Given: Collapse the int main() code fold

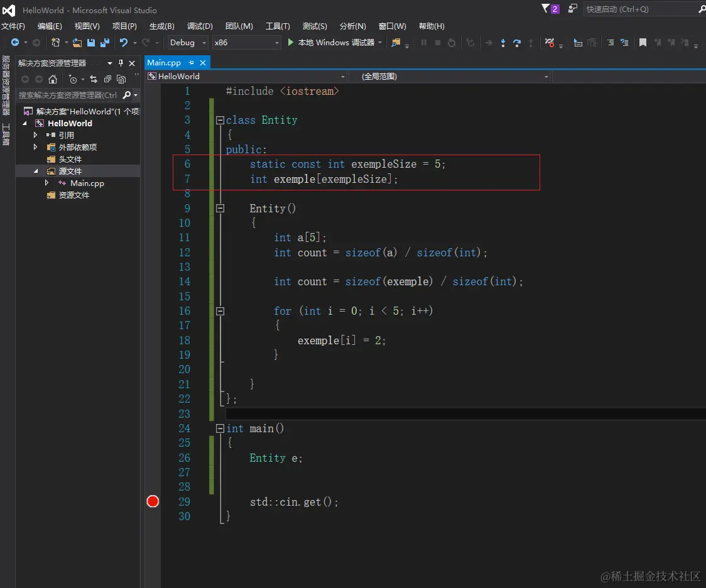Looking at the screenshot, I should point(220,428).
